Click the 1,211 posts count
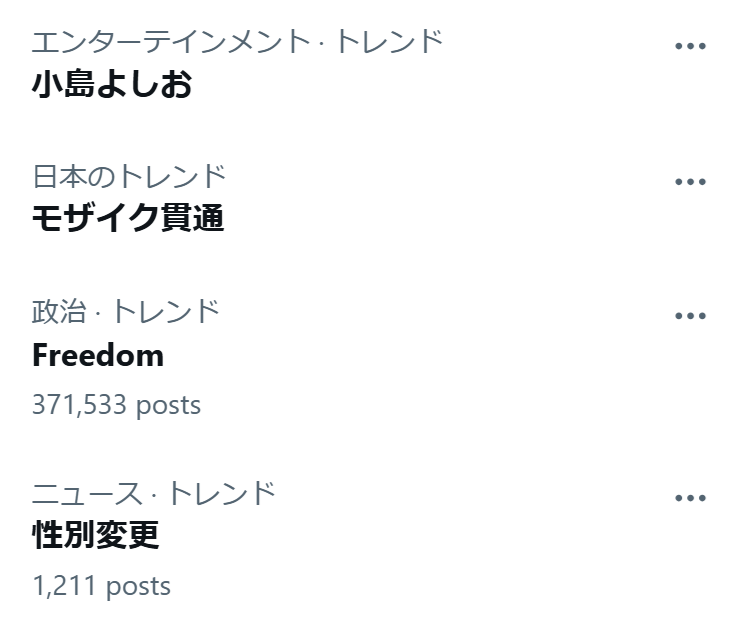The height and width of the screenshot is (620, 745). click(101, 586)
